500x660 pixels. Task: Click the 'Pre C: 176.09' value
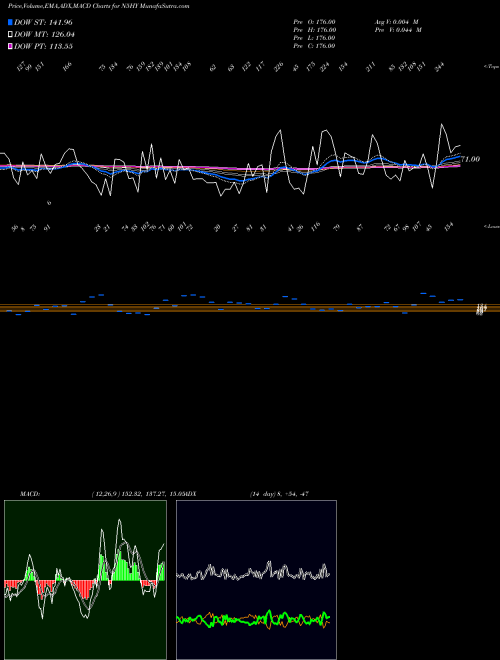[x=314, y=46]
